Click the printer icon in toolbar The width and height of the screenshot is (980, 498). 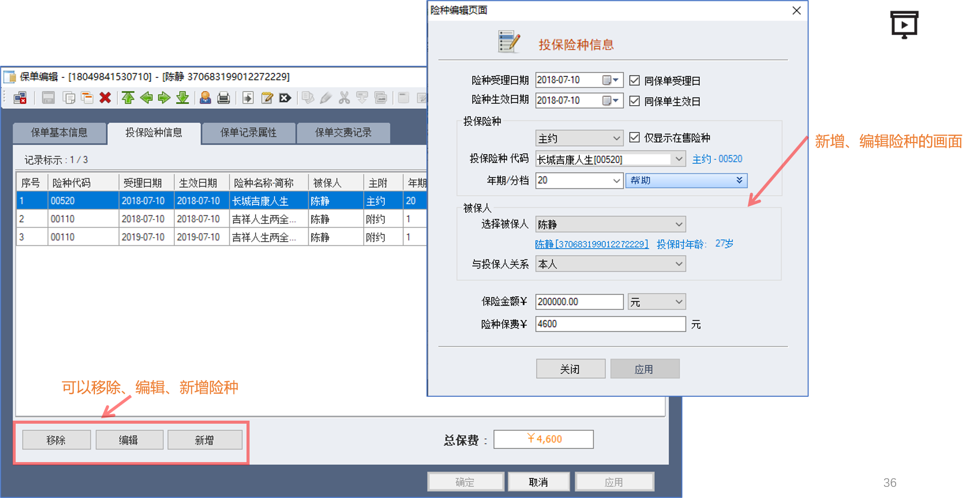point(223,98)
